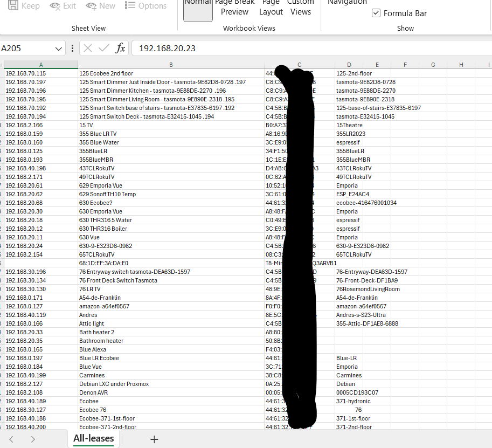Select cell 'Attic light'
The width and height of the screenshot is (492, 448).
point(171,323)
